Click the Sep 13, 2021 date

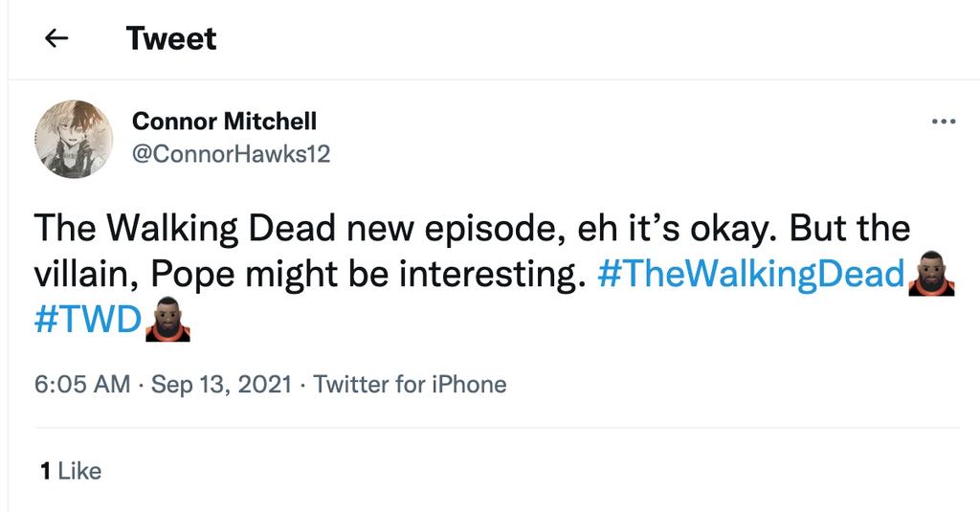(x=221, y=385)
